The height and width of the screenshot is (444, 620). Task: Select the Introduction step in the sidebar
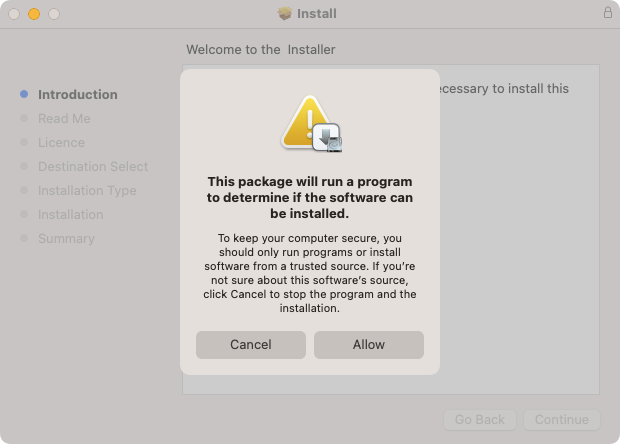pyautogui.click(x=78, y=94)
